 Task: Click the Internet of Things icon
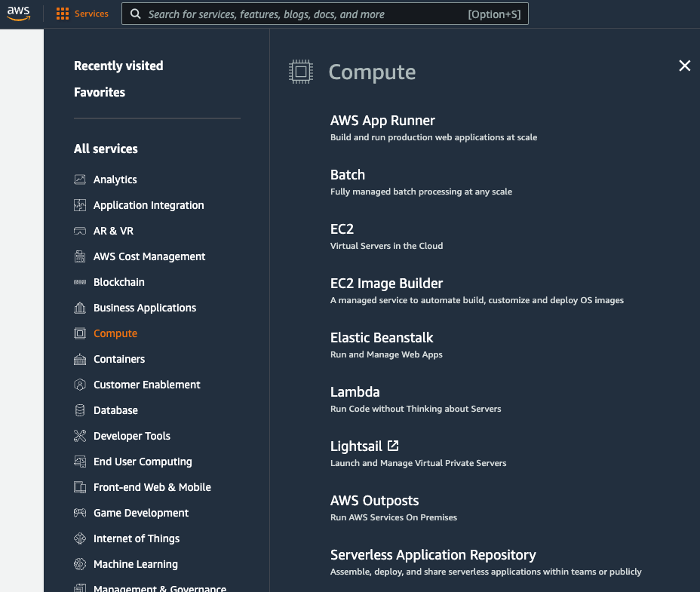coord(80,538)
